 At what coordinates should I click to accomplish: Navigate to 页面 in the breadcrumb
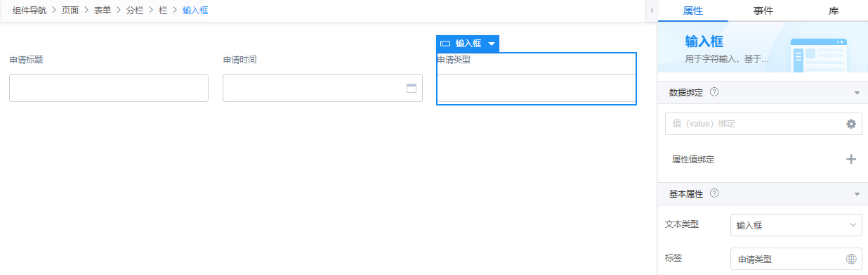(70, 11)
